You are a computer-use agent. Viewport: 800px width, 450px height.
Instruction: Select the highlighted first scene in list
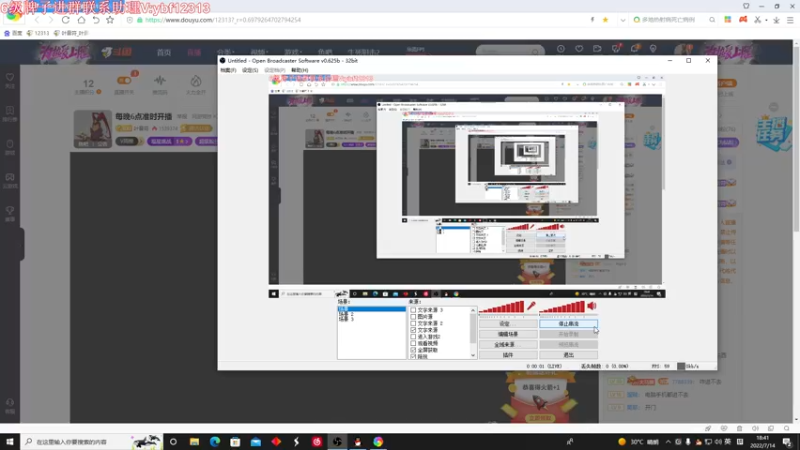click(371, 309)
